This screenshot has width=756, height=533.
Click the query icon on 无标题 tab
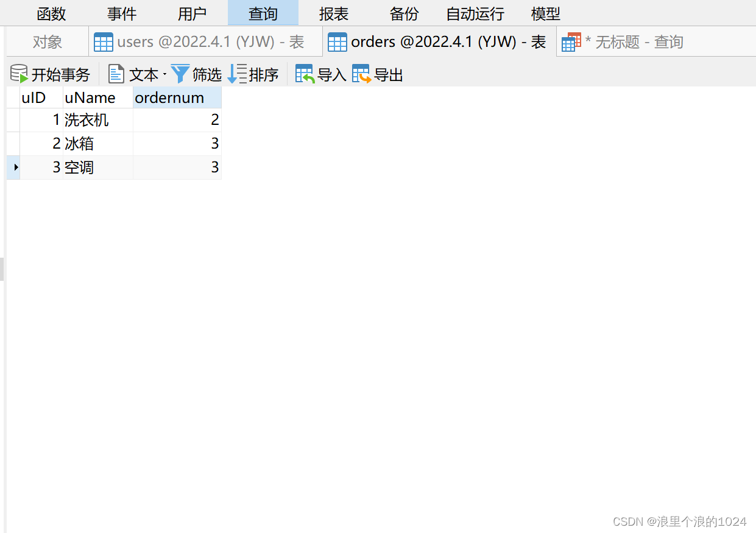point(571,42)
